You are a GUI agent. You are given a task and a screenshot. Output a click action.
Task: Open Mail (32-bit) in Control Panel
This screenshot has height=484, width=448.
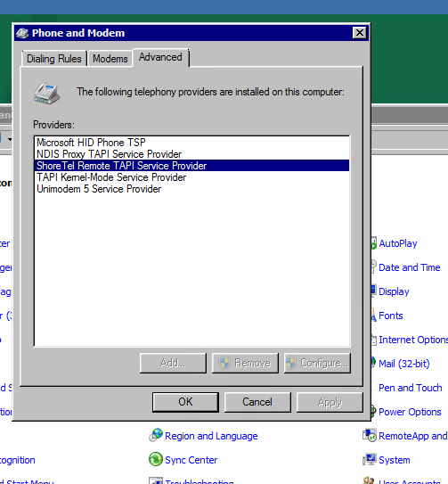pos(403,364)
